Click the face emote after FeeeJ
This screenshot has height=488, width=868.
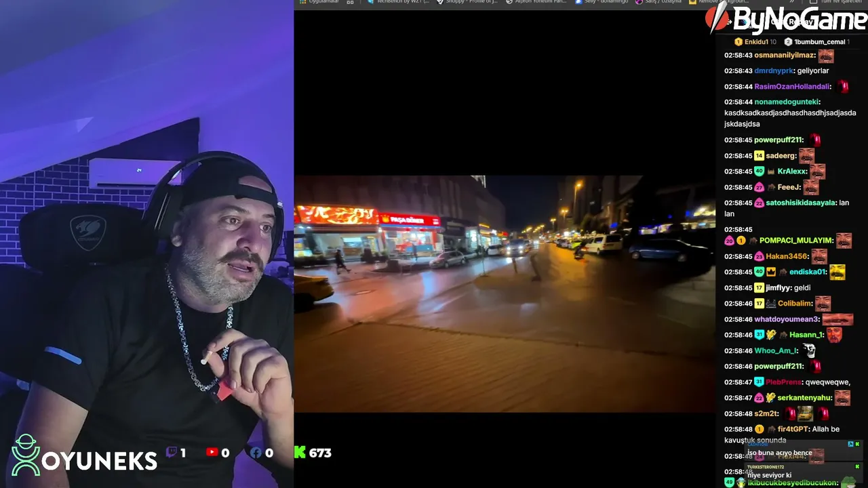click(x=811, y=187)
